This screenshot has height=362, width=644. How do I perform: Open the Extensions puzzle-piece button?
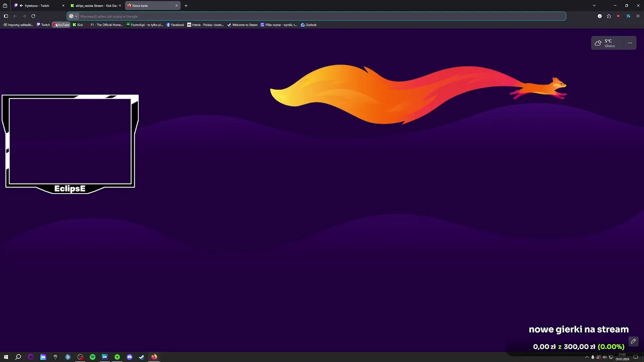[609, 16]
